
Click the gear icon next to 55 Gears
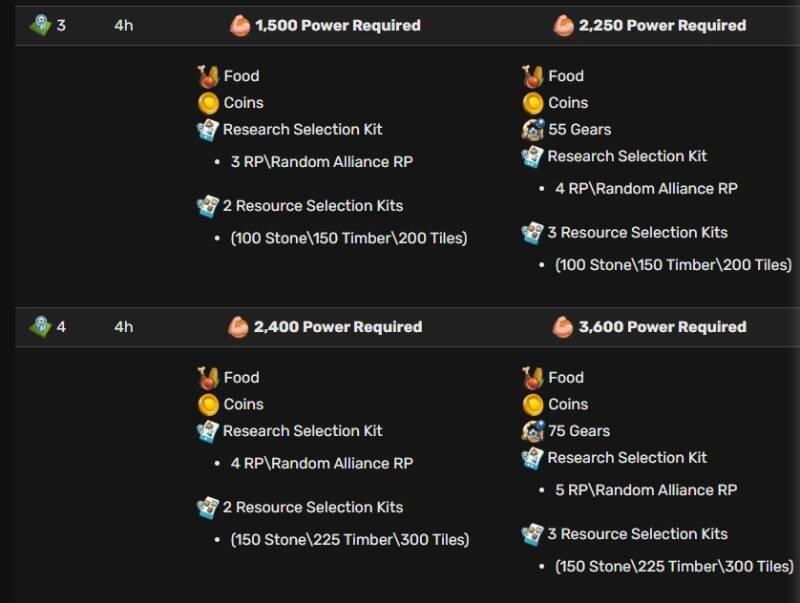tap(533, 129)
